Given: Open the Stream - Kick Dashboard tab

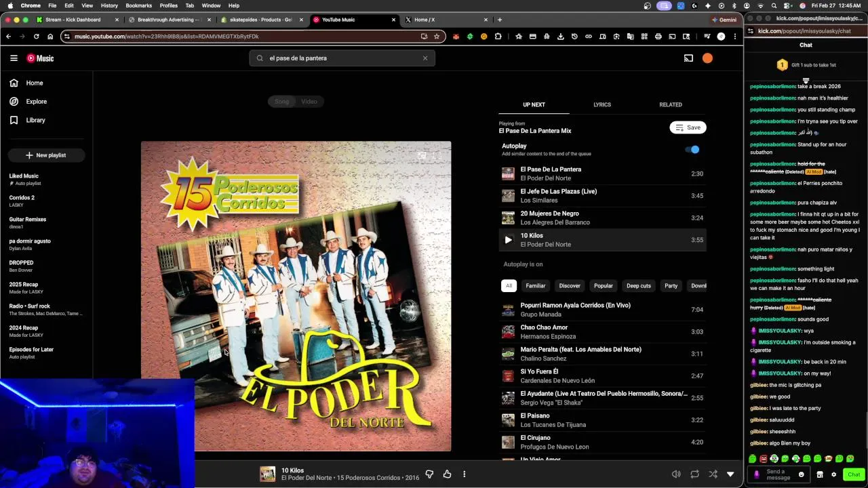Looking at the screenshot, I should point(78,20).
